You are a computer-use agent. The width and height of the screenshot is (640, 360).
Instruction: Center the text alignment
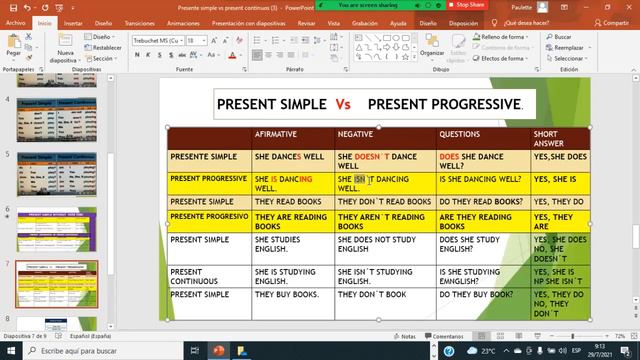pos(269,55)
